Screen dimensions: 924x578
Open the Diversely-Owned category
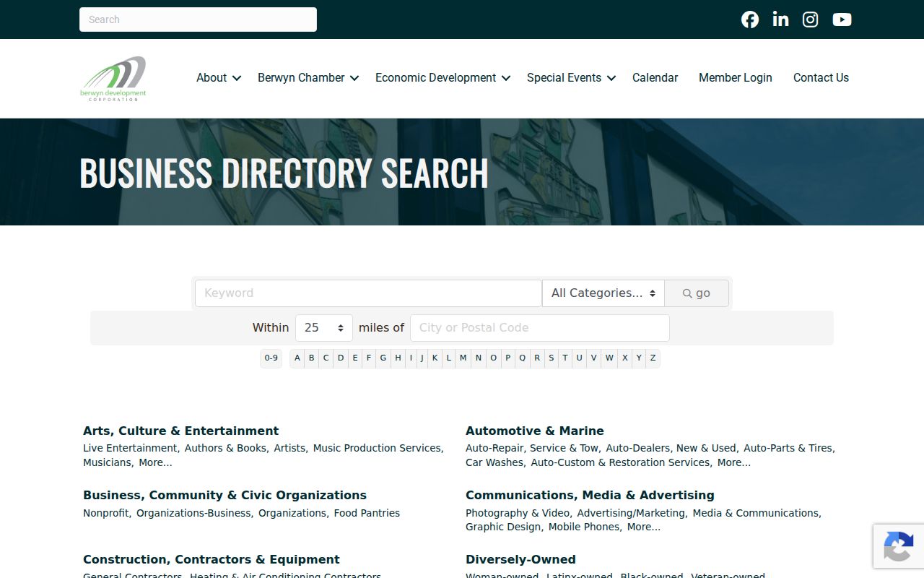coord(520,560)
